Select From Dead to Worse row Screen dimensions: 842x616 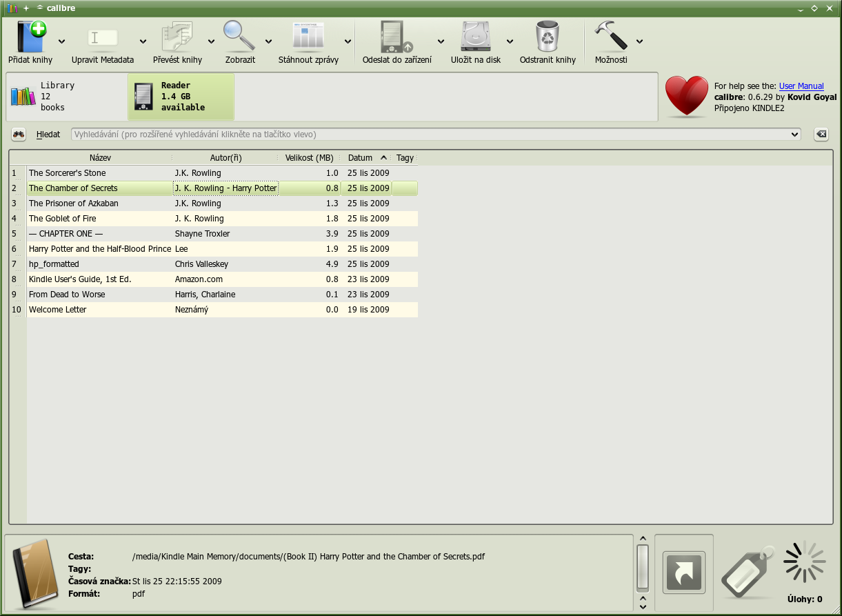click(214, 295)
